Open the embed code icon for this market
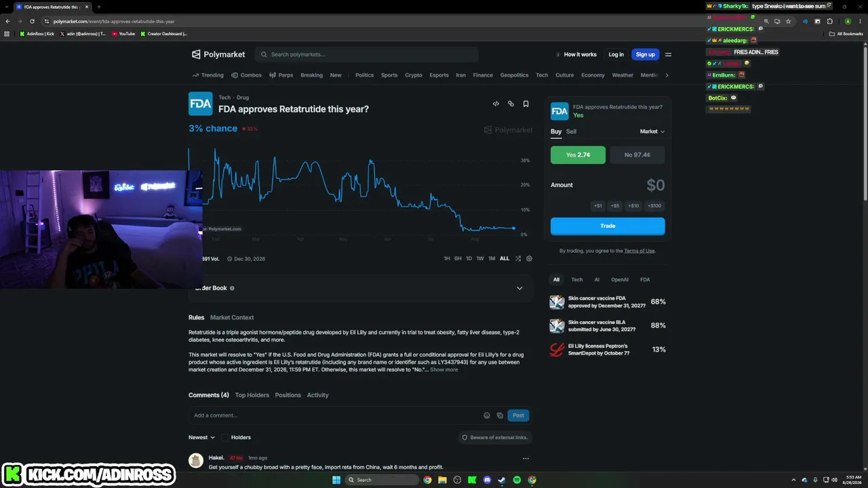868x488 pixels. (496, 104)
